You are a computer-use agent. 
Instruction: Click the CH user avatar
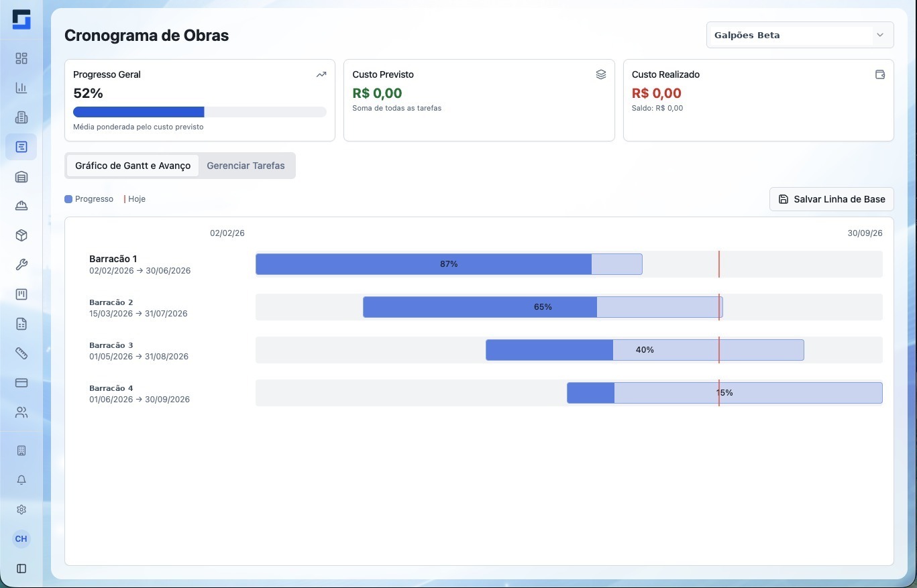click(x=21, y=539)
